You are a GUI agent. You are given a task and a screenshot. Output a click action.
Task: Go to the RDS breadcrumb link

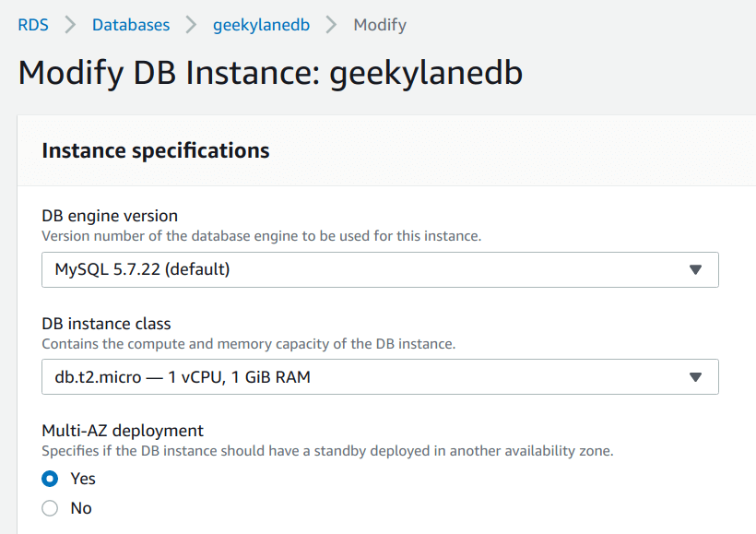(33, 25)
